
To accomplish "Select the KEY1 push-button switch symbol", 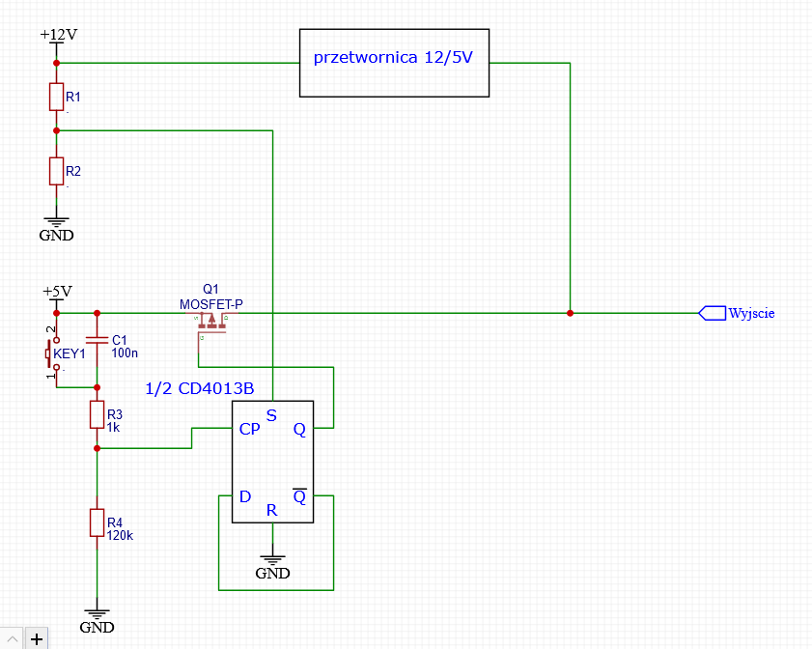I will 53,353.
